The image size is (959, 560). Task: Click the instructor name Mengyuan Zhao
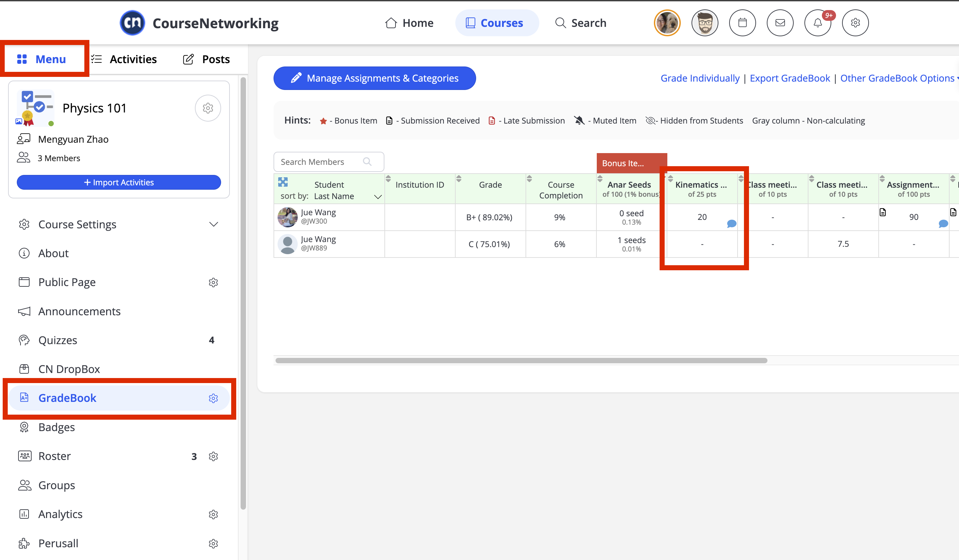tap(73, 139)
